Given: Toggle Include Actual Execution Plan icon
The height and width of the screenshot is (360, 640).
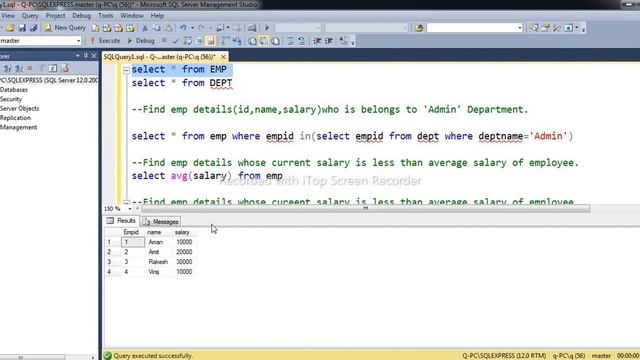Looking at the screenshot, I should click(x=224, y=41).
